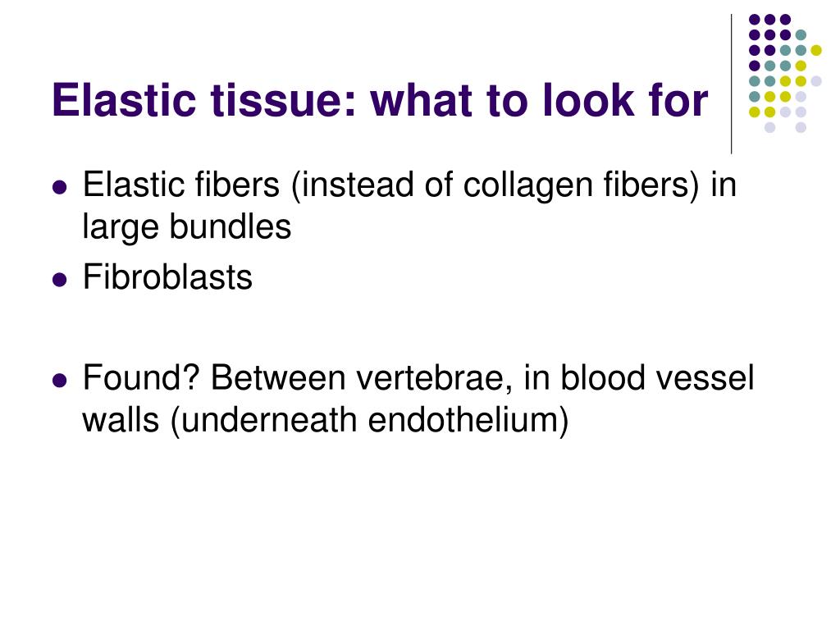Image resolution: width=840 pixels, height=630 pixels.
Task: Click the word "vertebrae,"
Action: pos(431,377)
